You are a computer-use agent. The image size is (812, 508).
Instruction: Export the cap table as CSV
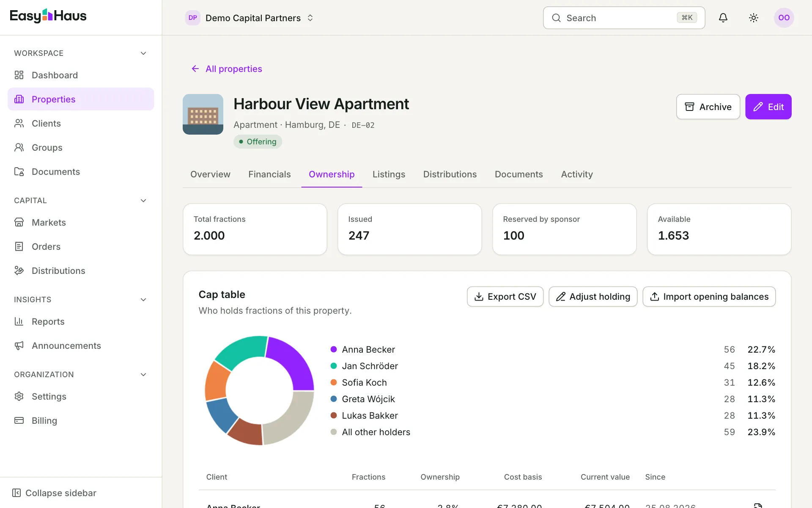[x=505, y=297]
